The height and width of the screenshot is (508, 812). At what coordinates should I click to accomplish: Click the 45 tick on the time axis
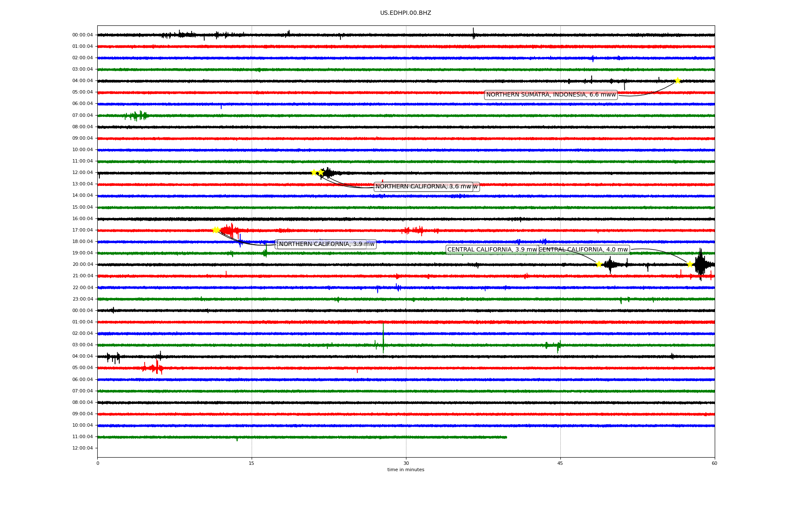coord(560,463)
